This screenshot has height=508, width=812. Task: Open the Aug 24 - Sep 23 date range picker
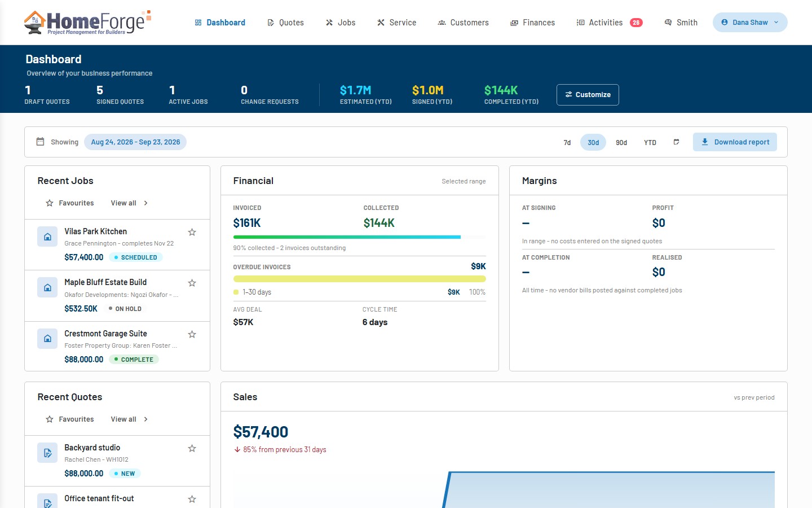pos(135,142)
